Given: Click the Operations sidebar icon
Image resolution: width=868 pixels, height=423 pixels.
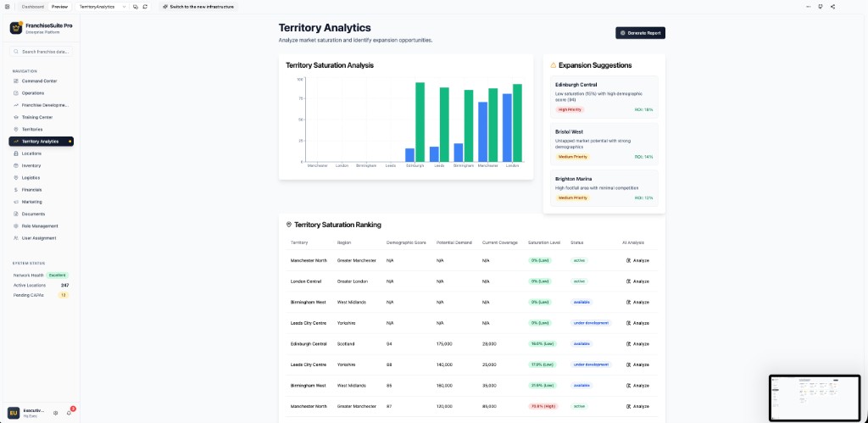Looking at the screenshot, I should tap(16, 93).
